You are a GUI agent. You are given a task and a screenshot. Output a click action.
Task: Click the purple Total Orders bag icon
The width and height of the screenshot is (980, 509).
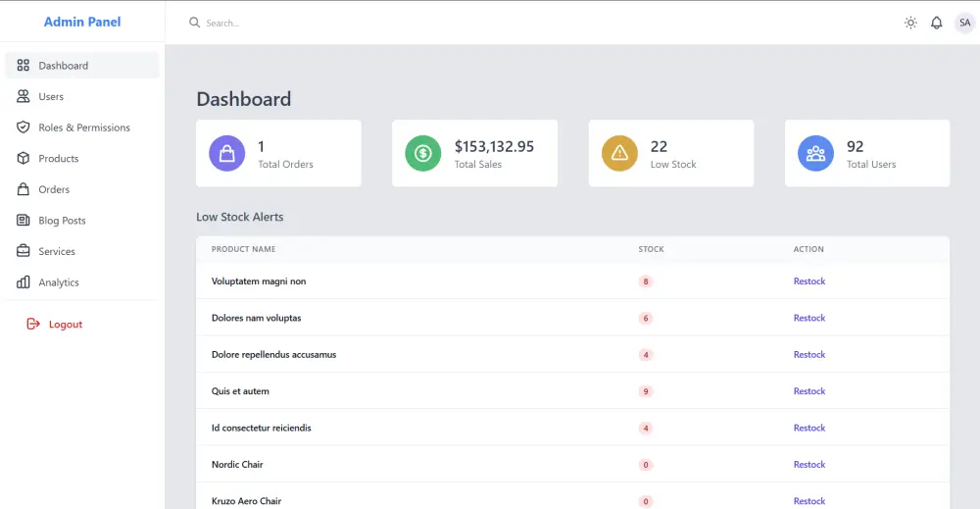(x=227, y=153)
